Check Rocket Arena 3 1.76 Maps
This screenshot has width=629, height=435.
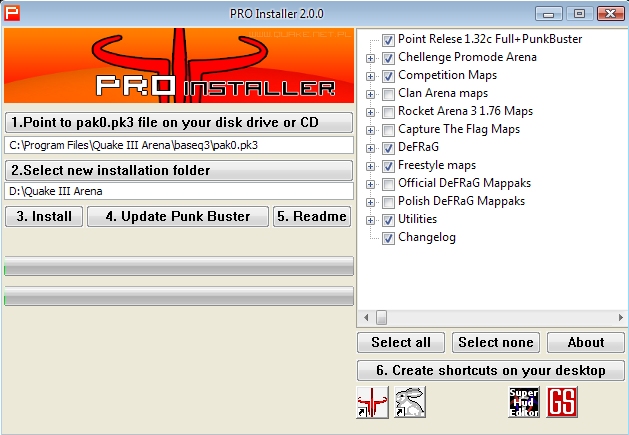pos(388,112)
